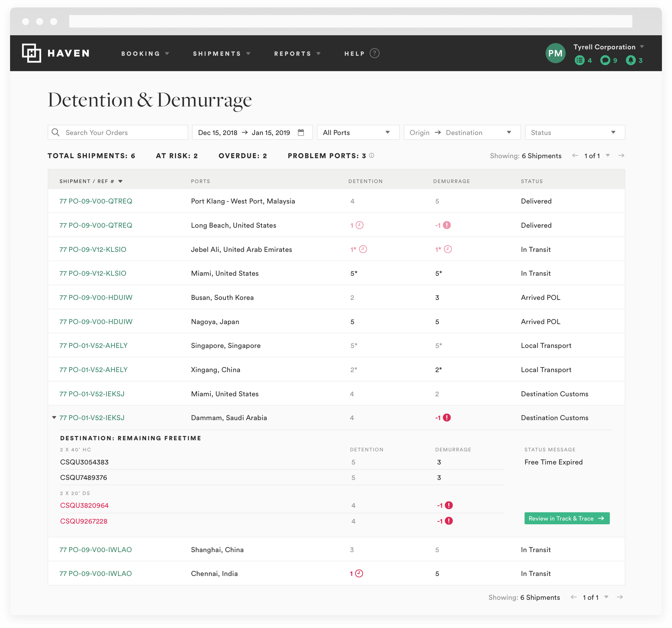Click Destination Customs status in Miami row
Image resolution: width=672 pixels, height=628 pixels.
554,394
